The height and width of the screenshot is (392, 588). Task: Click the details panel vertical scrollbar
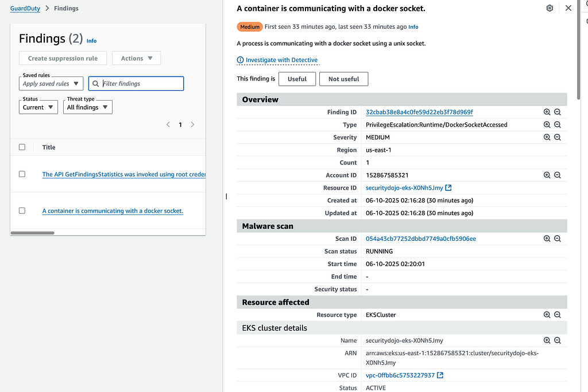pos(578,51)
